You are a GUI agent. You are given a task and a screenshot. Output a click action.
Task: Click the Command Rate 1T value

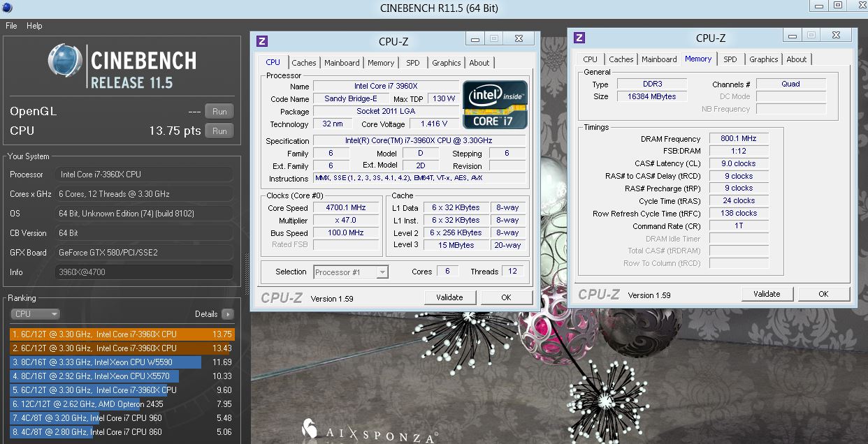[x=739, y=226]
